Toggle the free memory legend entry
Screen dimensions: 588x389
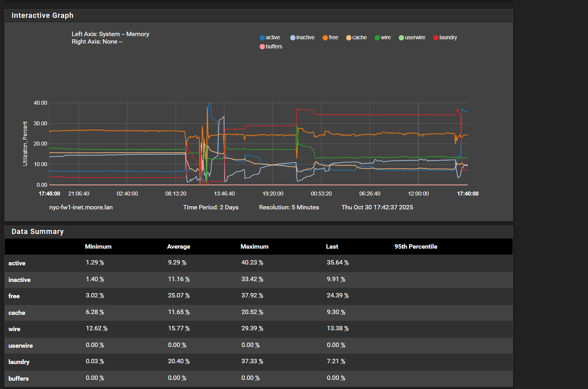tap(330, 38)
